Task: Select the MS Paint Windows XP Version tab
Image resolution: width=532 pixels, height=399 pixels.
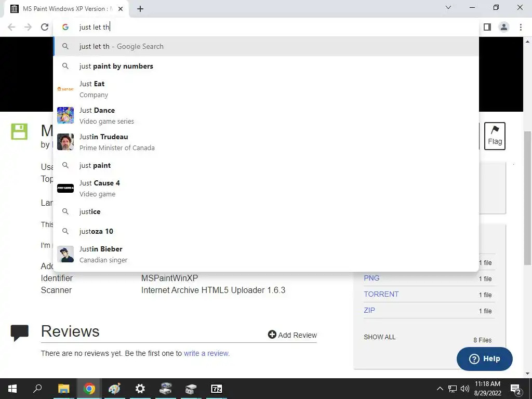Action: 66,9
